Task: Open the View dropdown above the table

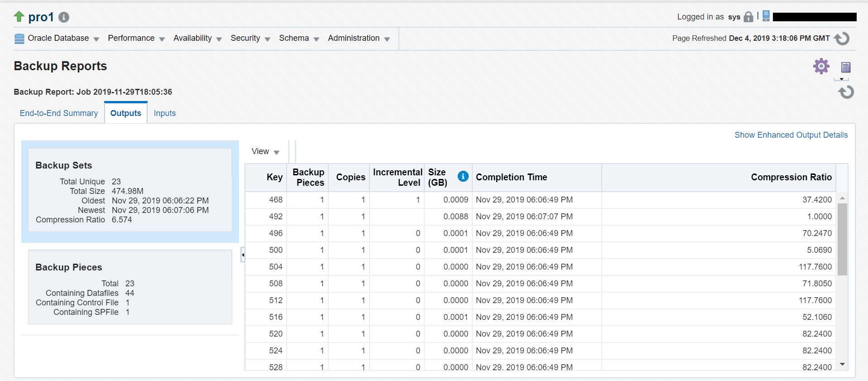Action: coord(265,151)
